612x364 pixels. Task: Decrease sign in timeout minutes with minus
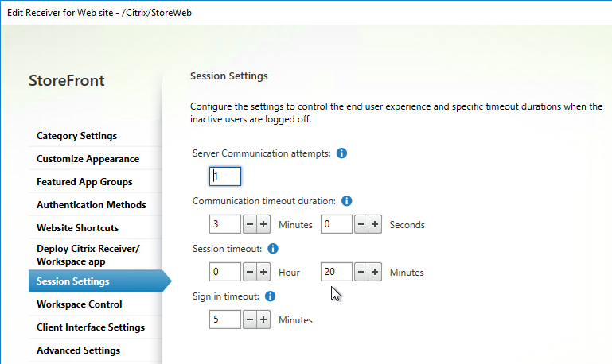pos(250,319)
